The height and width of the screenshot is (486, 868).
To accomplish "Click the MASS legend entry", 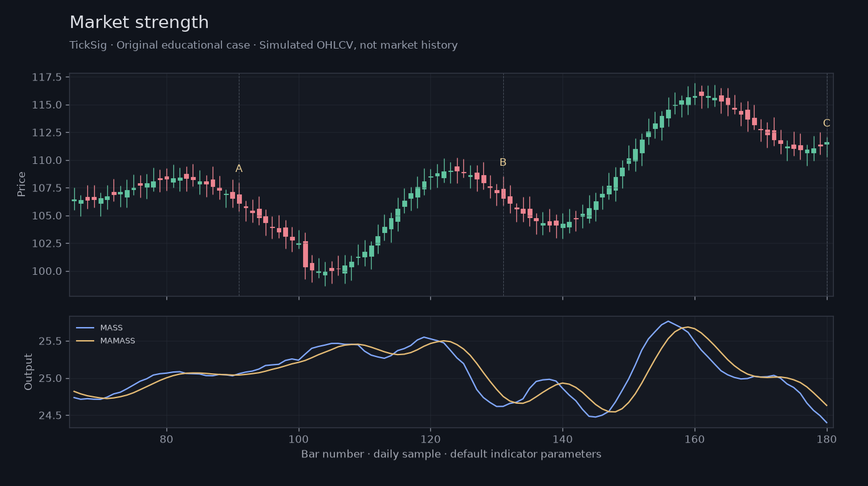I will coord(100,328).
